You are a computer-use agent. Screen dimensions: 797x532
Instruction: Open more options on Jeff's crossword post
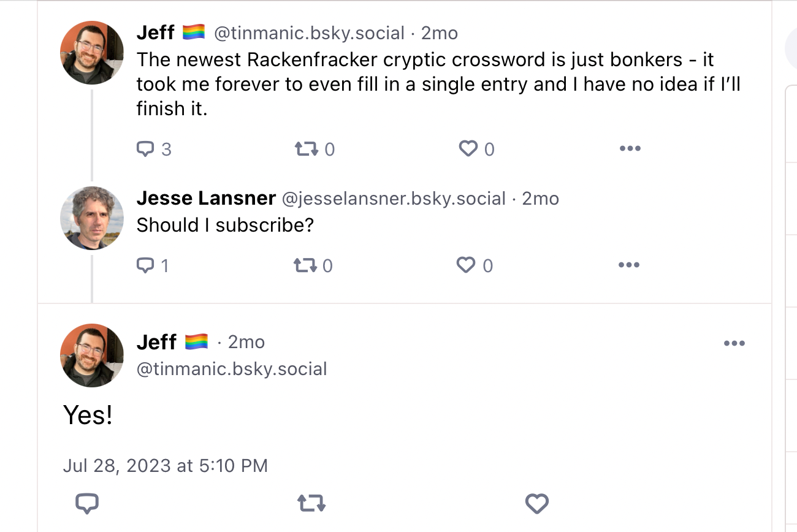pos(630,149)
